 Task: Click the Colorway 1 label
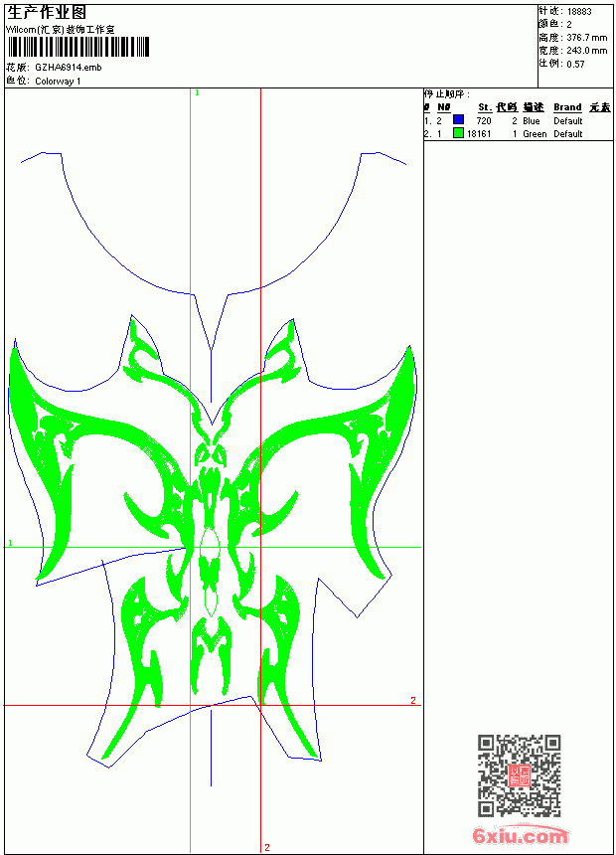coord(58,82)
